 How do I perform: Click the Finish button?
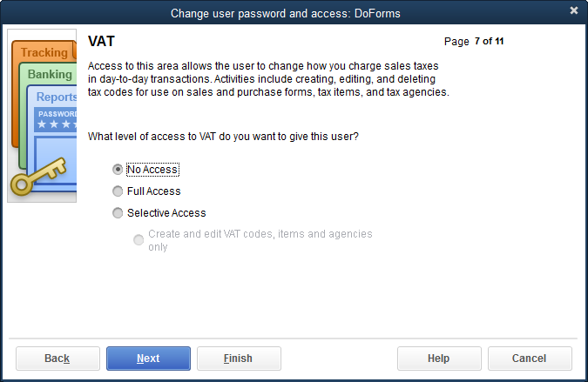239,359
